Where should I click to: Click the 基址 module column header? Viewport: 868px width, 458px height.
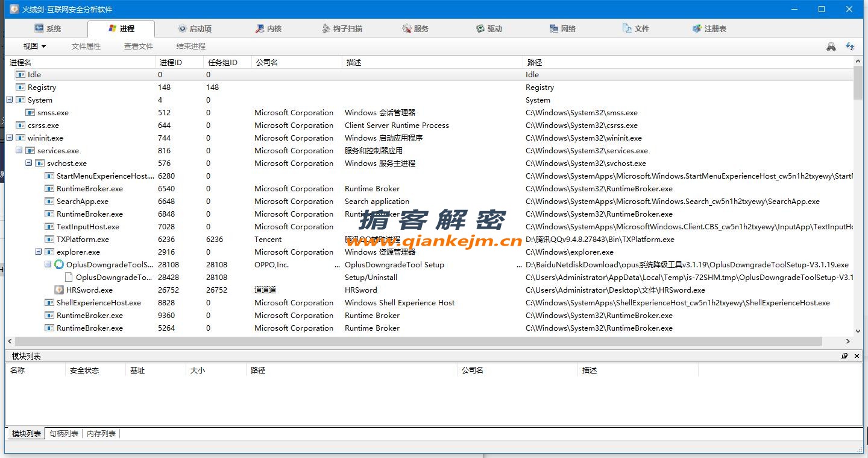coord(156,371)
